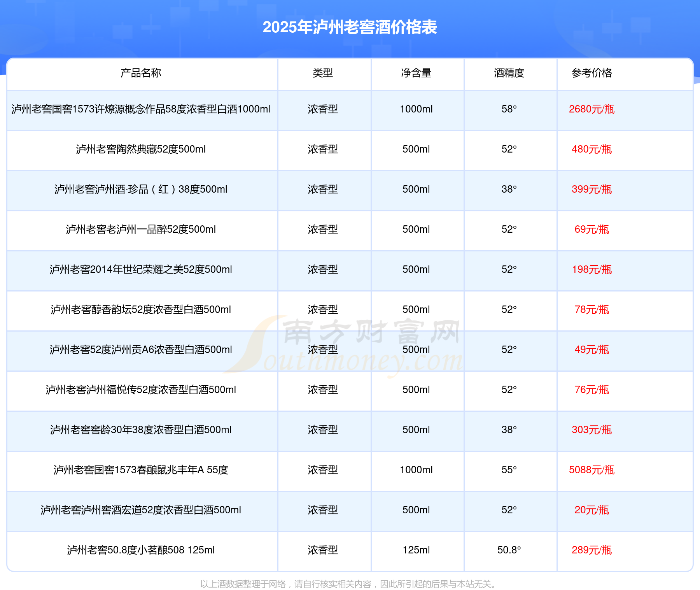
Task: Select the 303元/瓶 price
Action: [592, 430]
